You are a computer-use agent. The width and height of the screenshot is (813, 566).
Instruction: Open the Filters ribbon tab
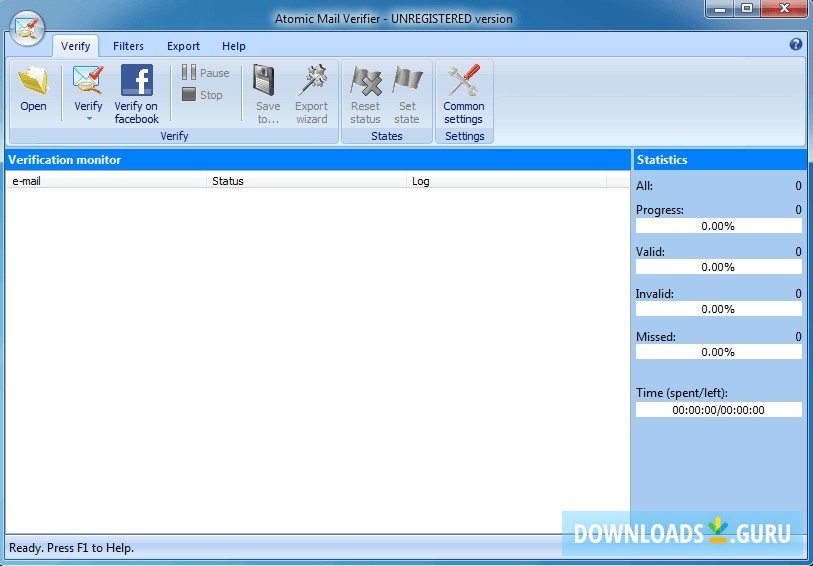[x=129, y=46]
